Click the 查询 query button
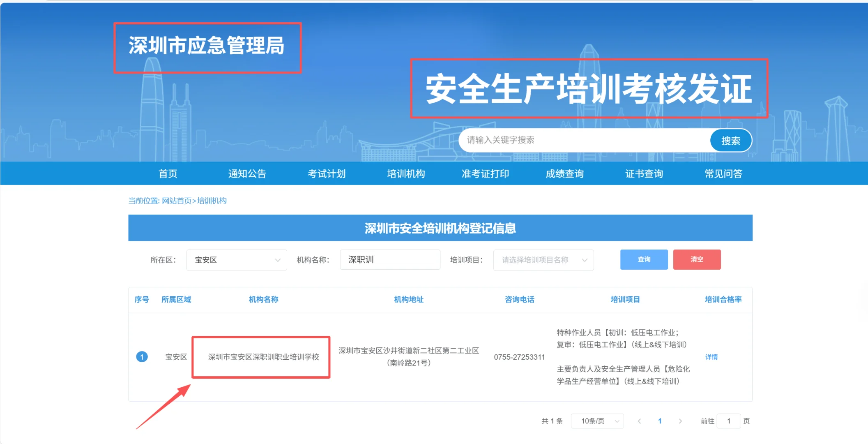Viewport: 868px width, 444px height. [643, 259]
